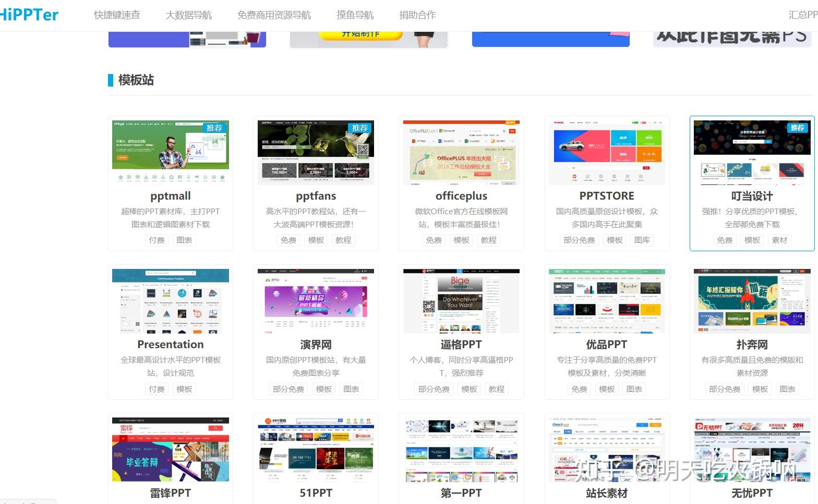Click the 开始制作 banner at top
Viewport: 818px width, 504px height.
(x=369, y=39)
